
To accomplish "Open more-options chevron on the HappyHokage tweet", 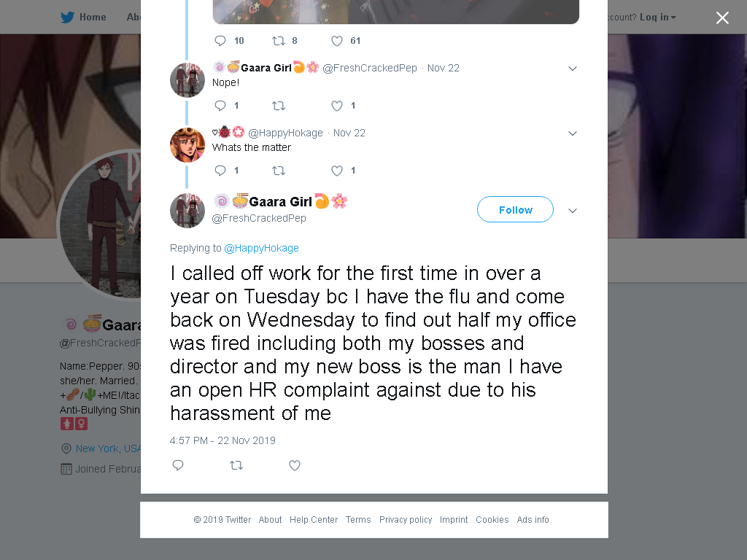I will tap(573, 133).
